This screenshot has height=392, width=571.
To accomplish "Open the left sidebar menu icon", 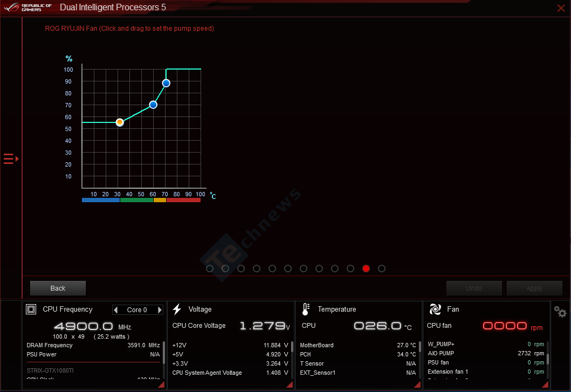I will 11,159.
